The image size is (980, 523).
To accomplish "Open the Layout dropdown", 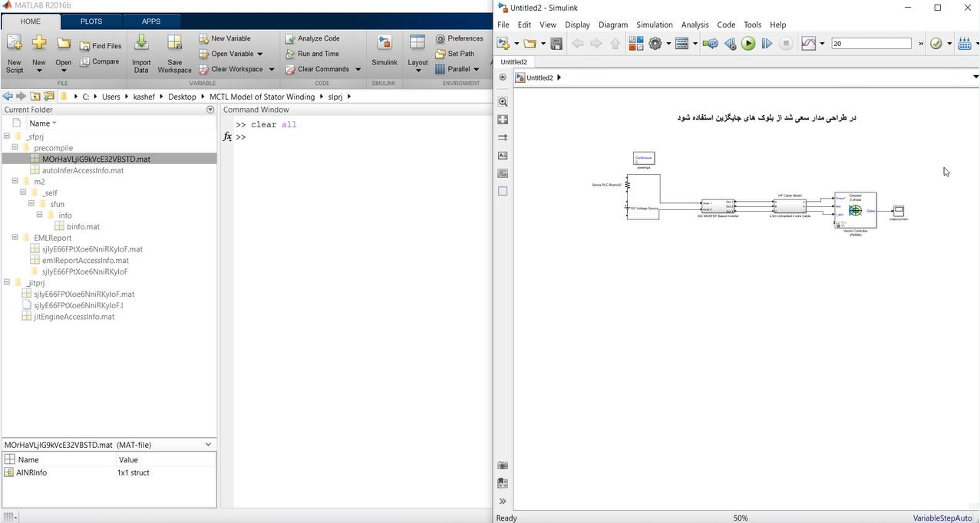I will click(417, 54).
